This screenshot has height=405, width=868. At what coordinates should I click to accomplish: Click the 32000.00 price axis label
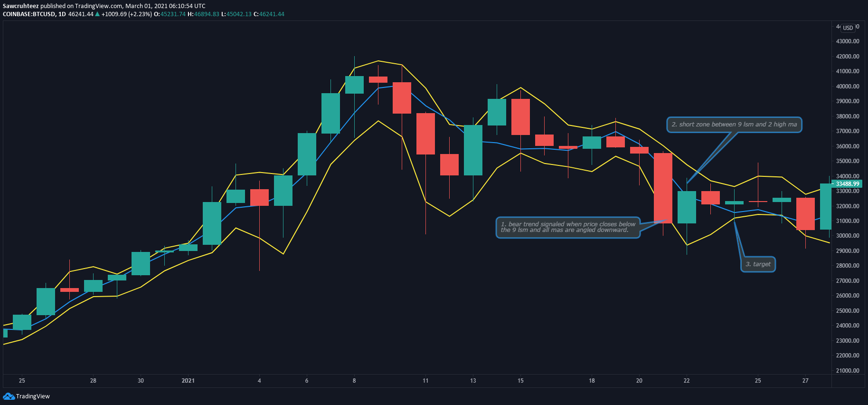click(x=848, y=206)
